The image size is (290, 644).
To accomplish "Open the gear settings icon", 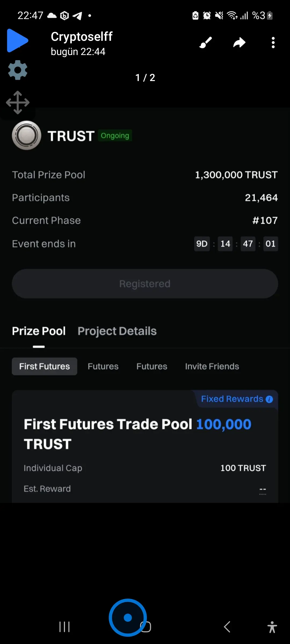I will [x=18, y=70].
